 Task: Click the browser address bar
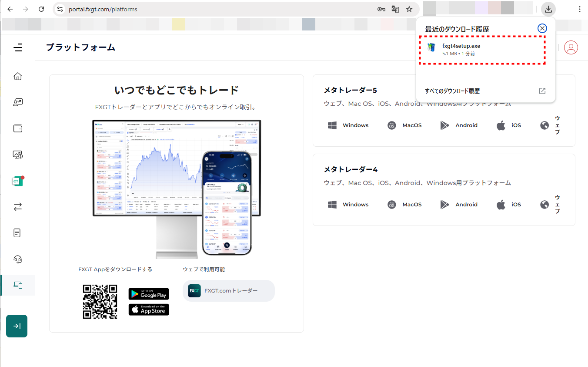click(x=217, y=9)
